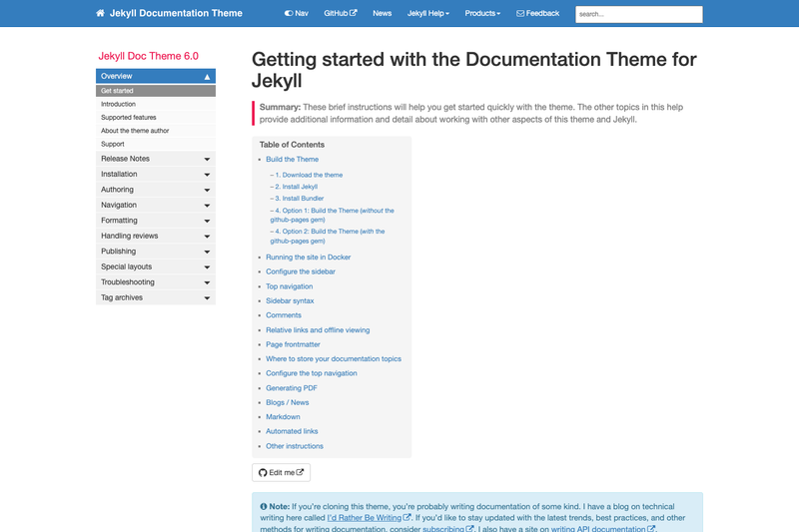Expand the Formatting section
799x532 pixels.
coord(156,221)
